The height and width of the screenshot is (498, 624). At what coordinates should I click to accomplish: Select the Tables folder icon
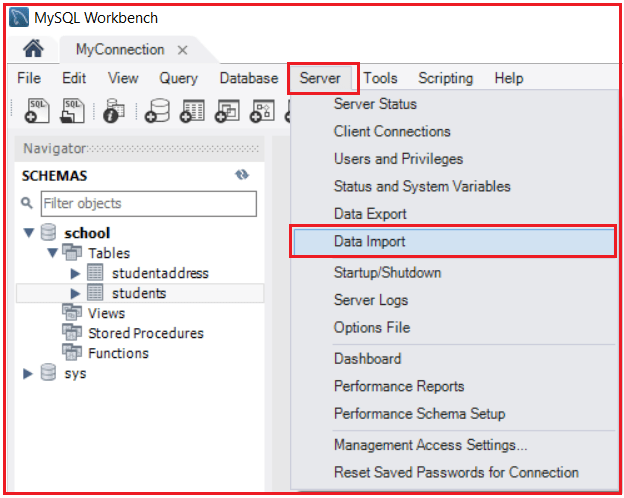click(x=72, y=252)
